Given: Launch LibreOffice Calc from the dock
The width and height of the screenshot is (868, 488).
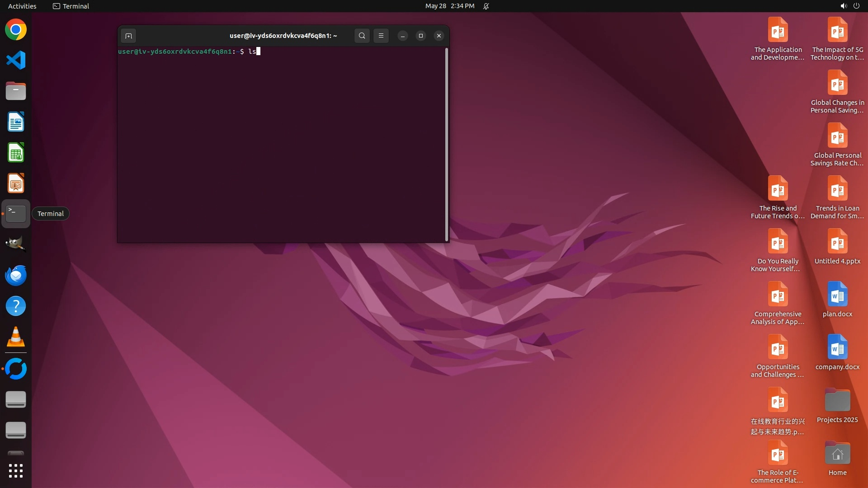Looking at the screenshot, I should (x=16, y=153).
